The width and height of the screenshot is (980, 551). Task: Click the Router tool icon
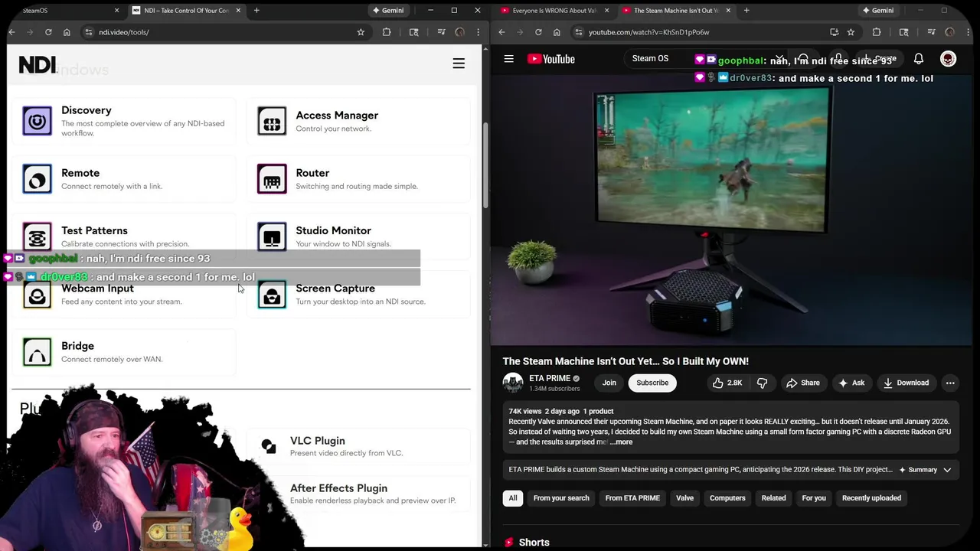click(272, 179)
